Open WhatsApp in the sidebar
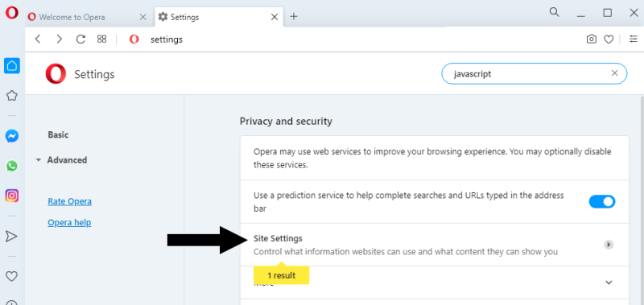Screen dimensions: 644x305 click(12, 166)
